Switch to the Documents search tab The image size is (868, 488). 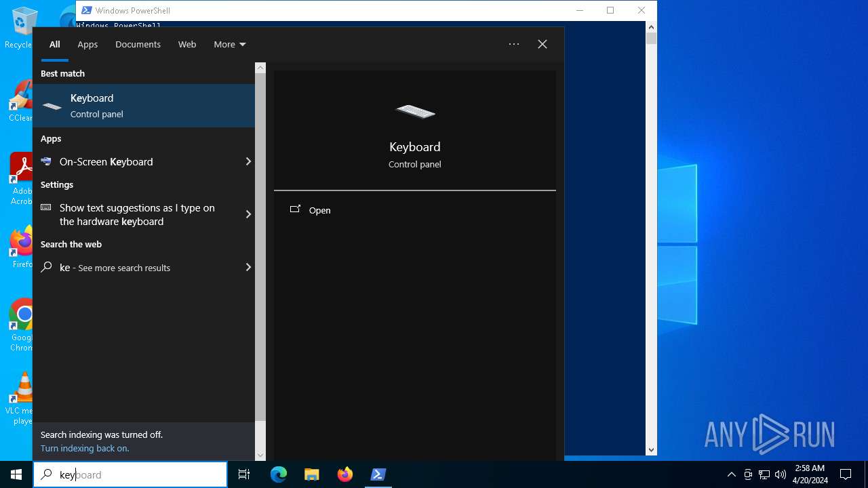tap(138, 44)
